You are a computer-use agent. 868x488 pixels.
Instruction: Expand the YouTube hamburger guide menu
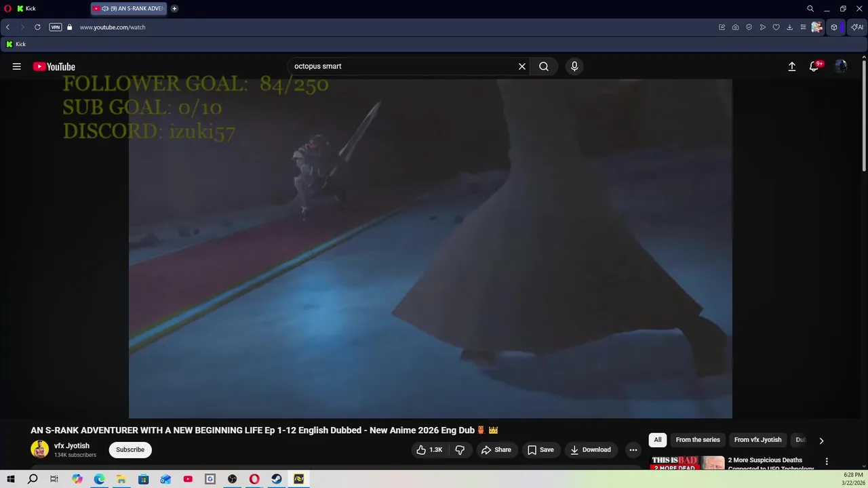[17, 66]
